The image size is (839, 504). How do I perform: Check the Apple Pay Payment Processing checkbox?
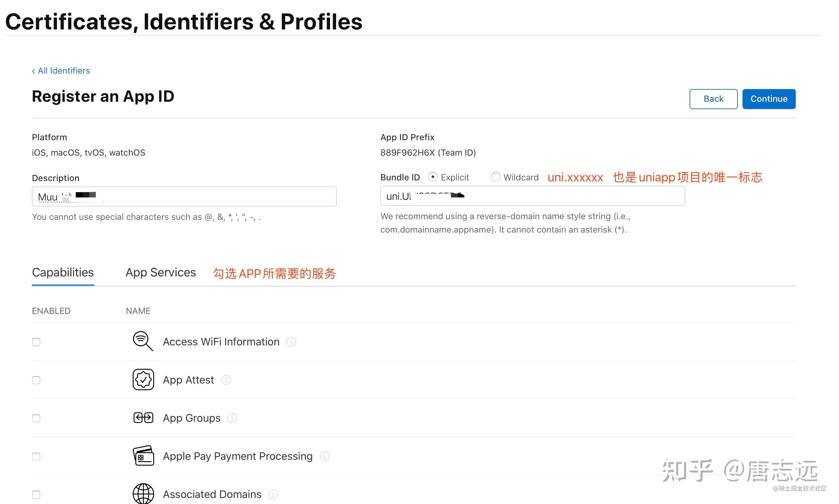pos(36,456)
